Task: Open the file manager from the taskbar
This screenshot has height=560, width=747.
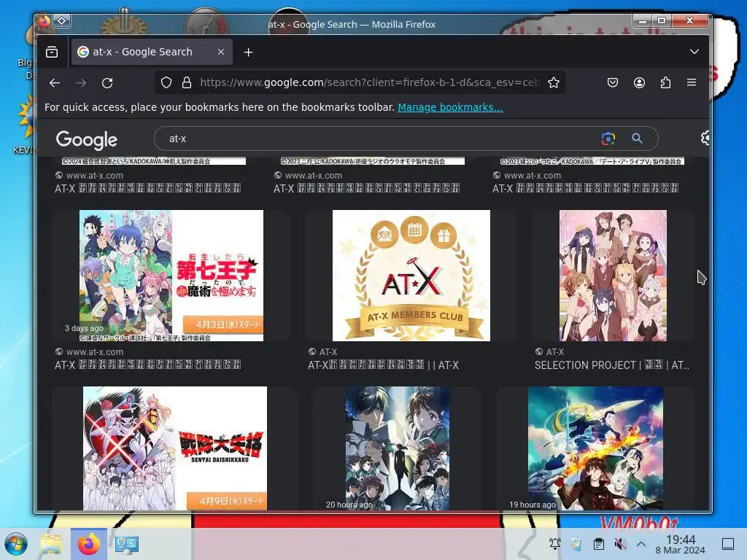Action: coord(51,544)
